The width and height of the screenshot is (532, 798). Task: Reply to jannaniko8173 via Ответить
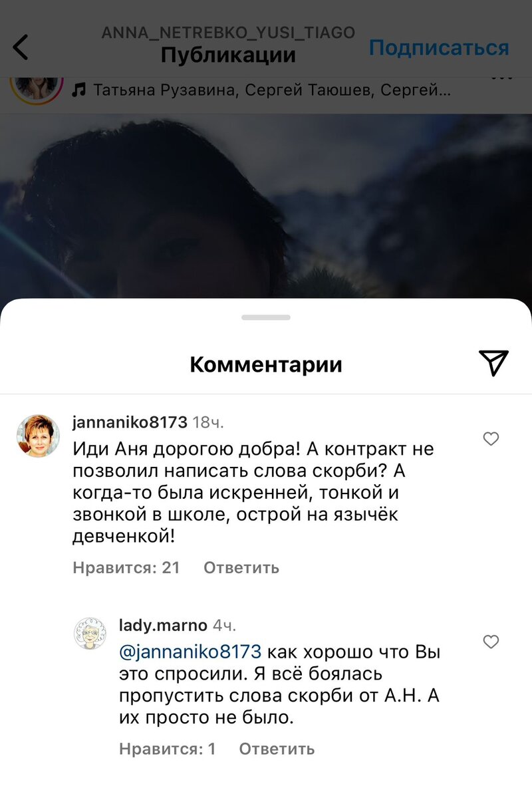pos(241,568)
